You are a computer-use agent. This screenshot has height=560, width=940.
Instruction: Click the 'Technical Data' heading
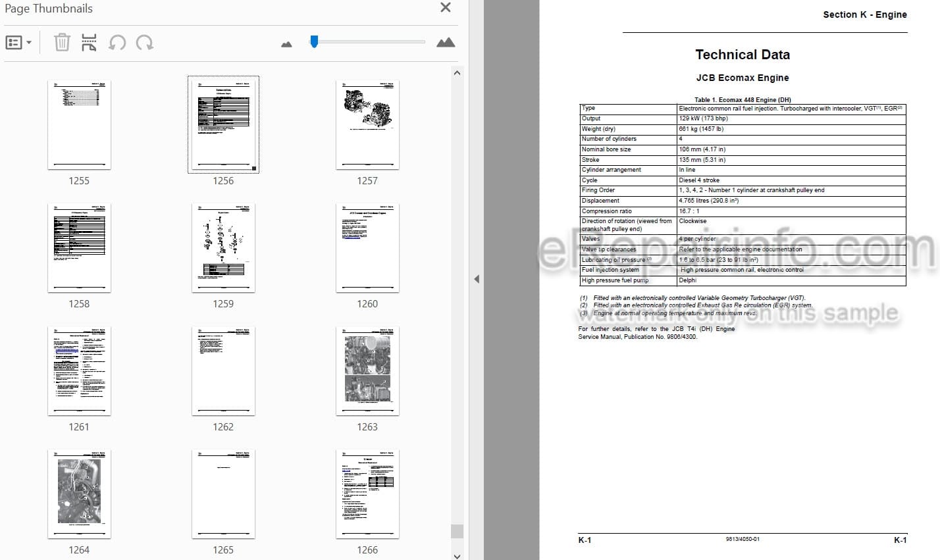click(743, 55)
